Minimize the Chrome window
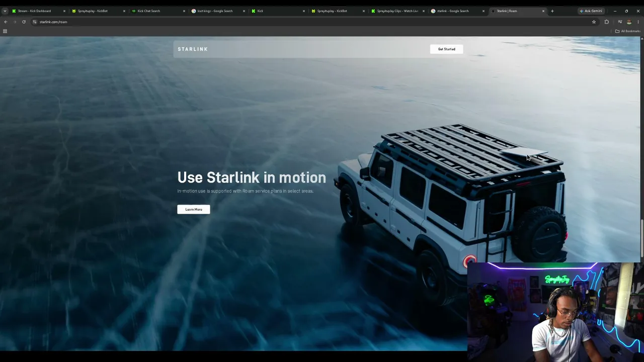This screenshot has height=362, width=644. [x=615, y=11]
